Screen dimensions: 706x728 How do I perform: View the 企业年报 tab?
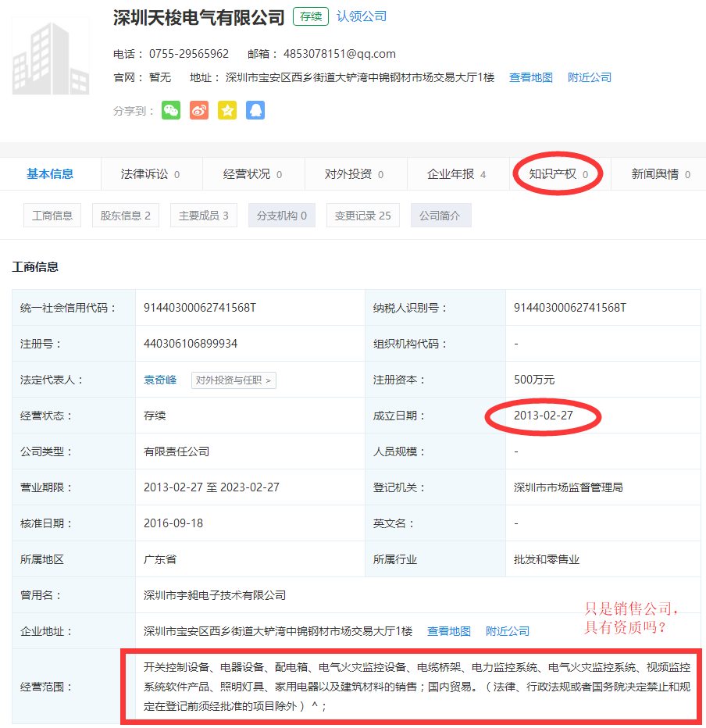[x=457, y=174]
